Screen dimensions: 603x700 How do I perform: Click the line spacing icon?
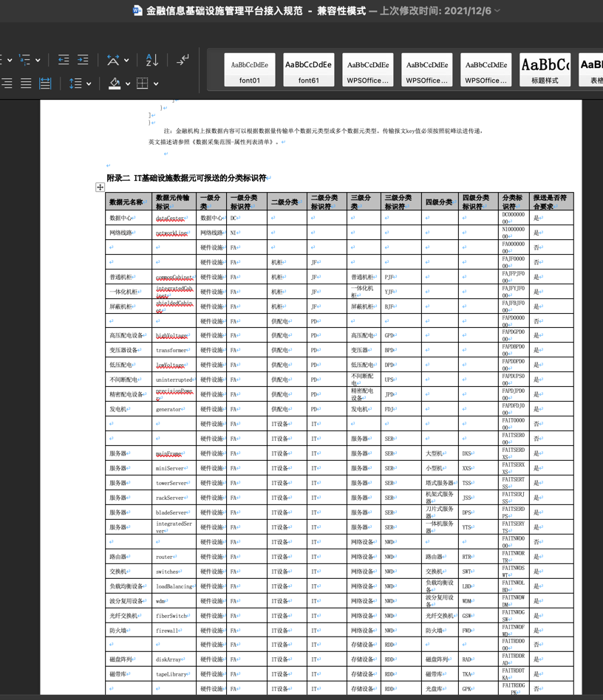point(75,83)
